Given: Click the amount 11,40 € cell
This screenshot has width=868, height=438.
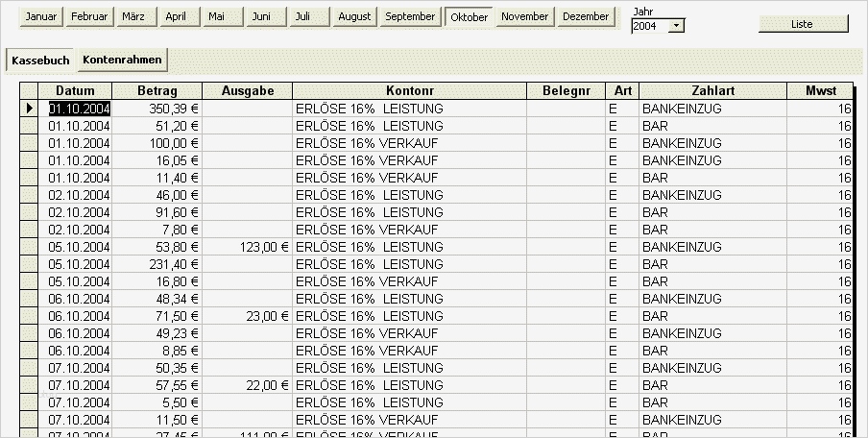Looking at the screenshot, I should [x=157, y=178].
